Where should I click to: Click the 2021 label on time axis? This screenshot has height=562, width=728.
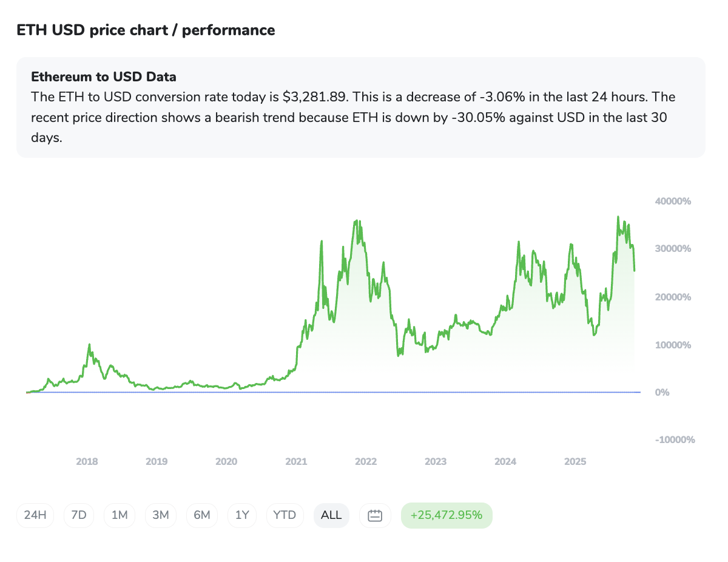pos(296,462)
